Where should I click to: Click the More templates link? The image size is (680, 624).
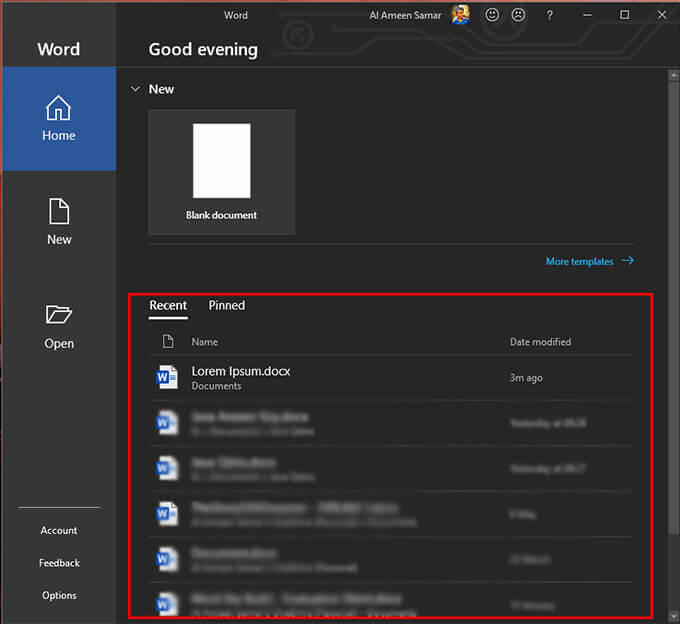(x=579, y=261)
